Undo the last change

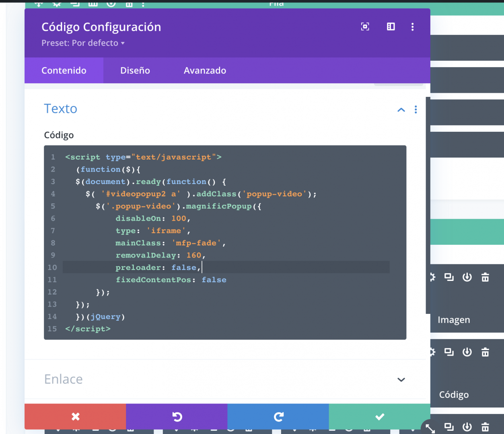click(x=177, y=417)
